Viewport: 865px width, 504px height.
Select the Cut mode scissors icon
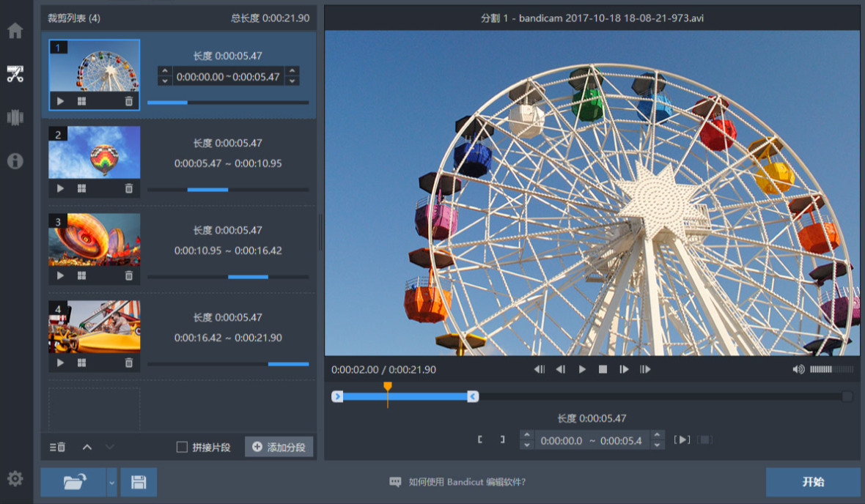(x=15, y=73)
